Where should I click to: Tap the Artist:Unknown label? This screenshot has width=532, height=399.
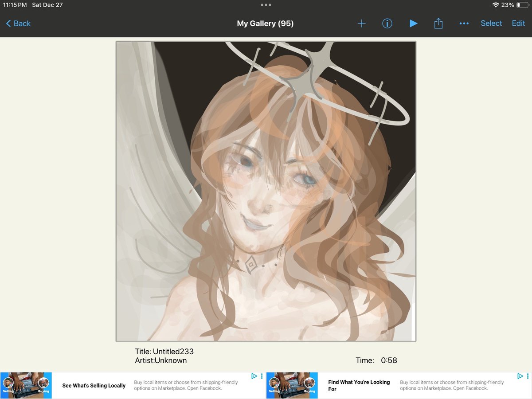[161, 360]
